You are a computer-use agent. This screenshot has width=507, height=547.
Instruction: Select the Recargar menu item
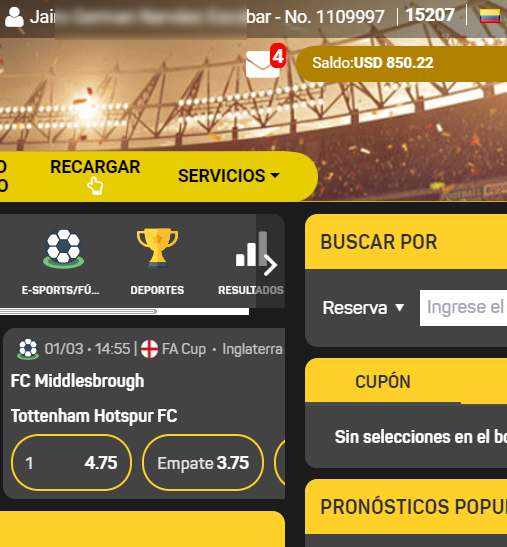point(95,167)
